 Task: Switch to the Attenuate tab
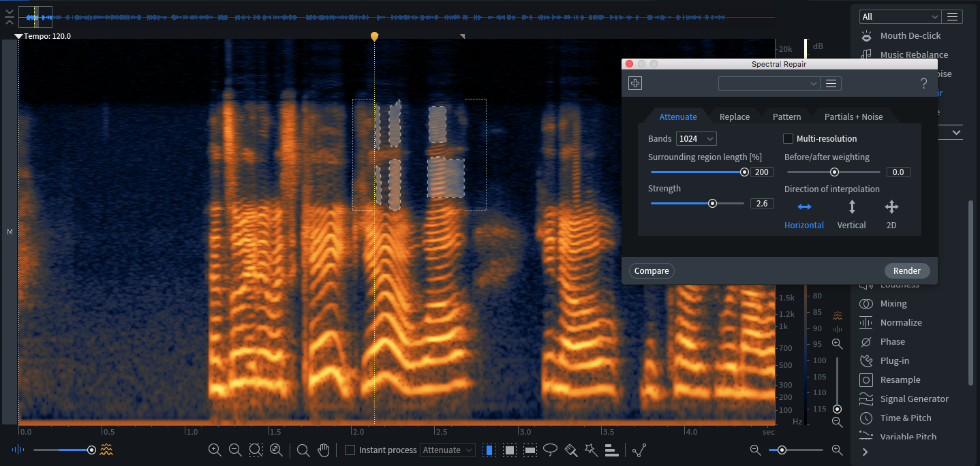(x=678, y=117)
